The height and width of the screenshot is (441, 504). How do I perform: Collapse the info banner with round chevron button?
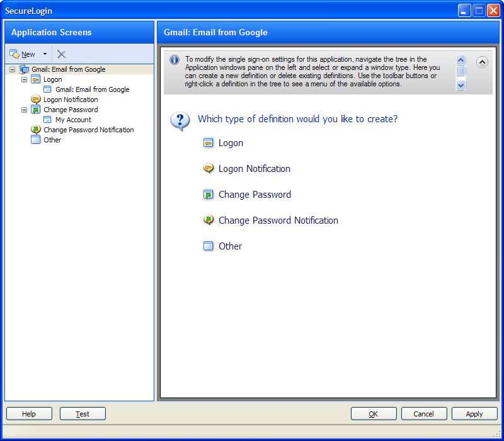point(482,62)
